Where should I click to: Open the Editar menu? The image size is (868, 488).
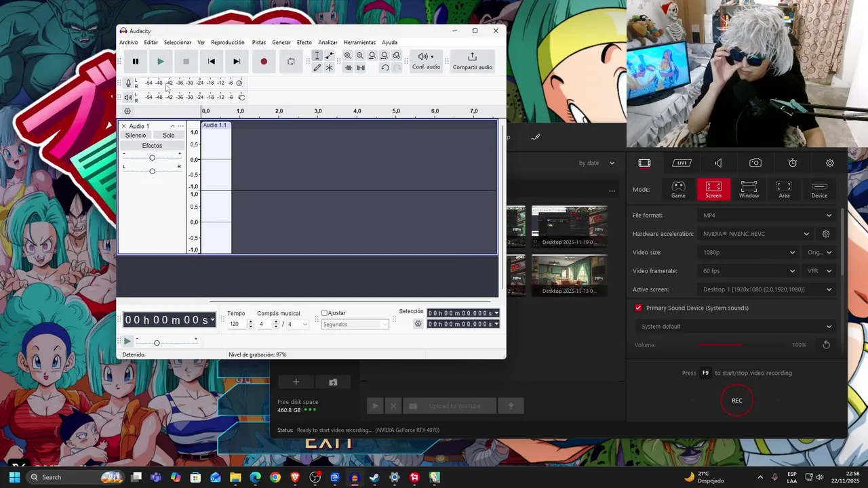(x=151, y=42)
